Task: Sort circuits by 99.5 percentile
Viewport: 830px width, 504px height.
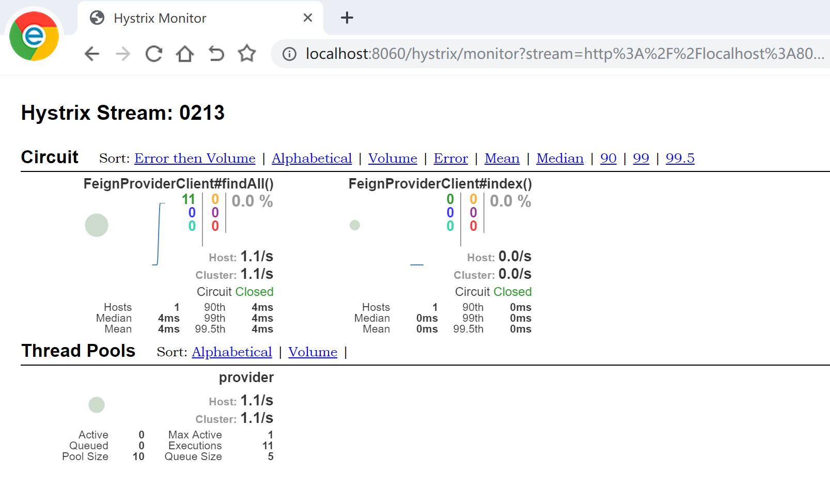Action: point(680,158)
